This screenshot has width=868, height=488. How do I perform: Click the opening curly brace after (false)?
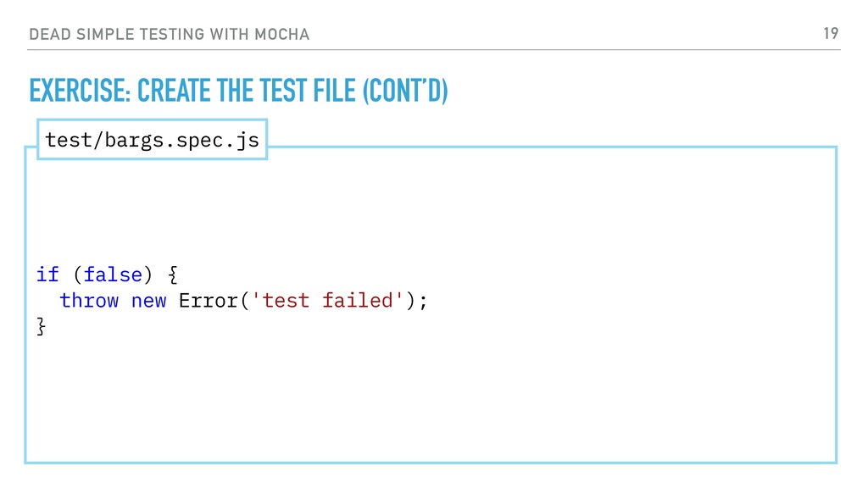[x=173, y=274]
